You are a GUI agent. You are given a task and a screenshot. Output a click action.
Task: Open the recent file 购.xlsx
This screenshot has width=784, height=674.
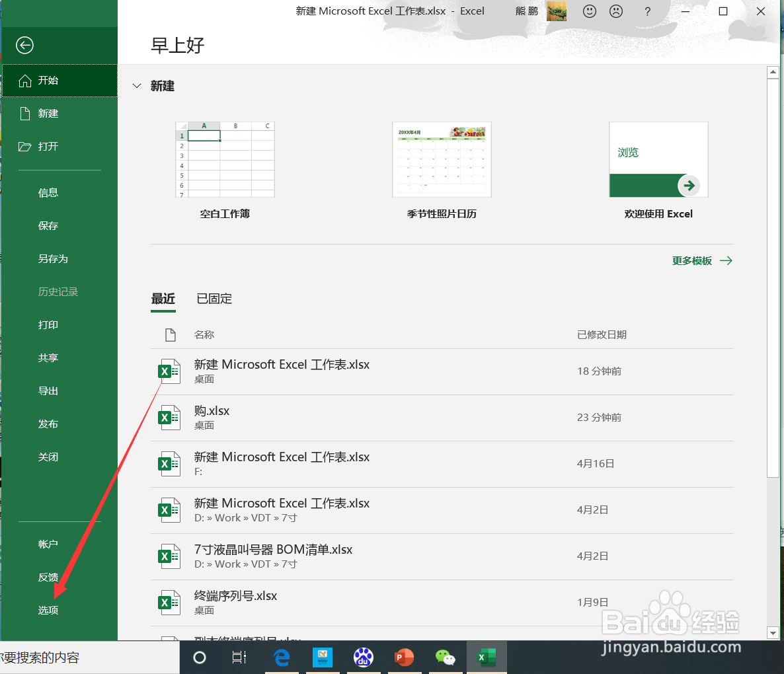coord(442,418)
